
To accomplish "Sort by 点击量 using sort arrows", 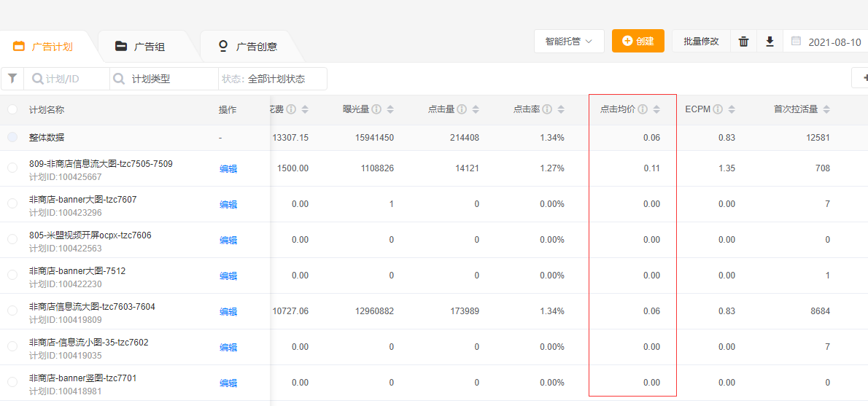I will [x=476, y=109].
